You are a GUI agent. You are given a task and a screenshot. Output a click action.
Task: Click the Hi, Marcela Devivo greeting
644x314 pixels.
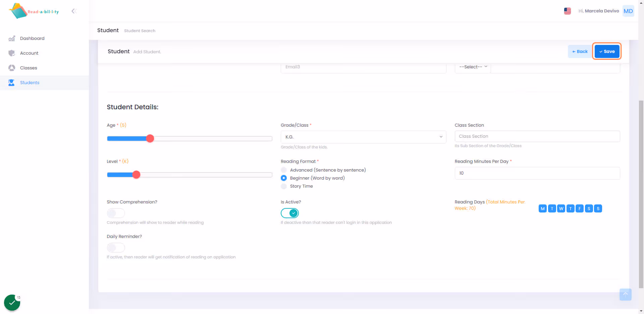tap(599, 11)
